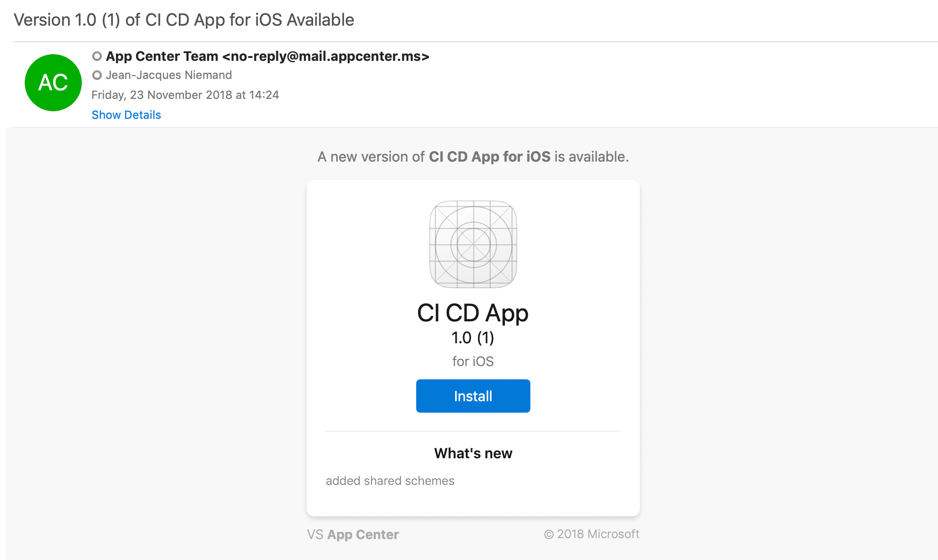Click the © 2018 Microsoft footer text
This screenshot has width=938, height=560.
pyautogui.click(x=591, y=534)
